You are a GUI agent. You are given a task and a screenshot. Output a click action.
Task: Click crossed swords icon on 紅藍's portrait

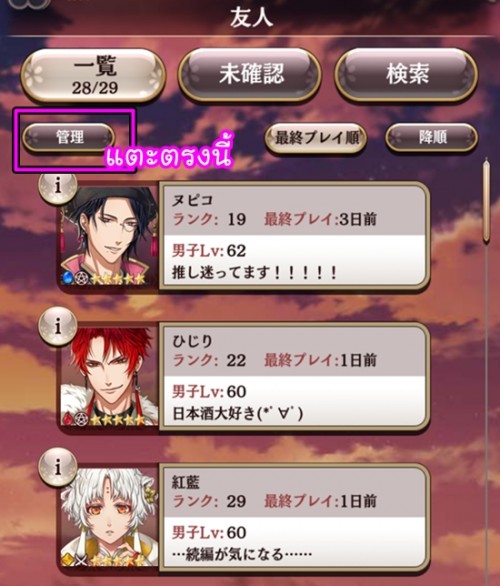tap(80, 561)
